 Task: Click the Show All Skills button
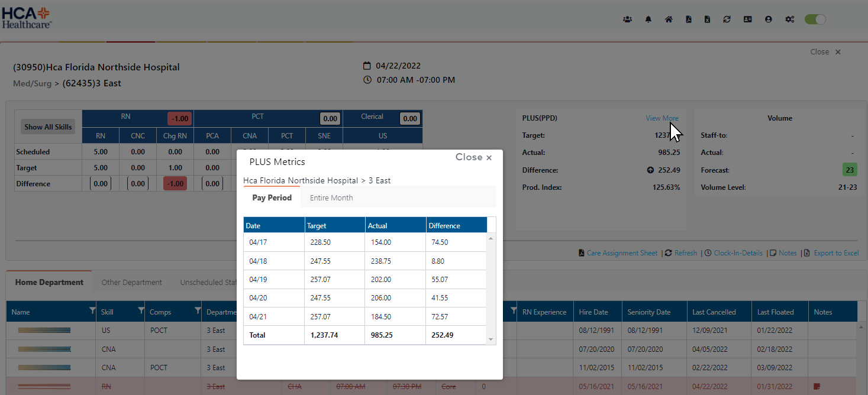tap(48, 127)
